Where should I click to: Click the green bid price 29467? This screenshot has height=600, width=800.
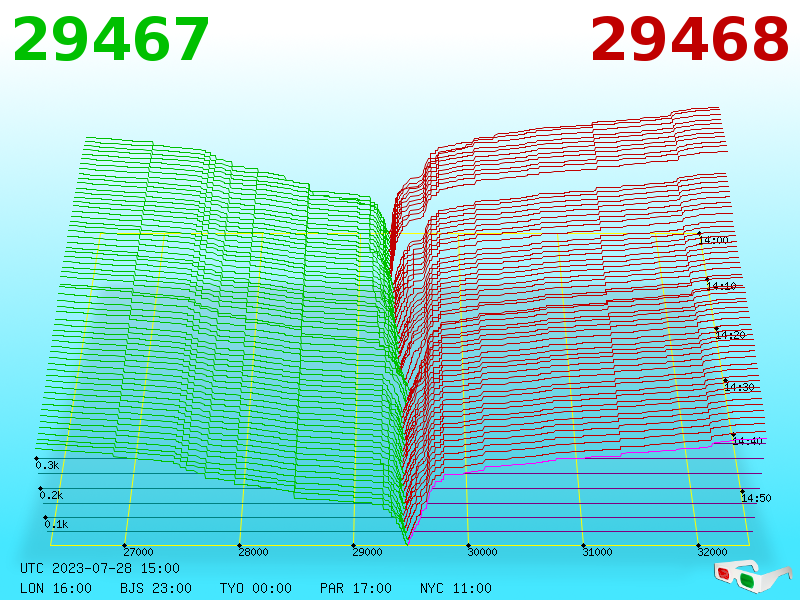111,40
